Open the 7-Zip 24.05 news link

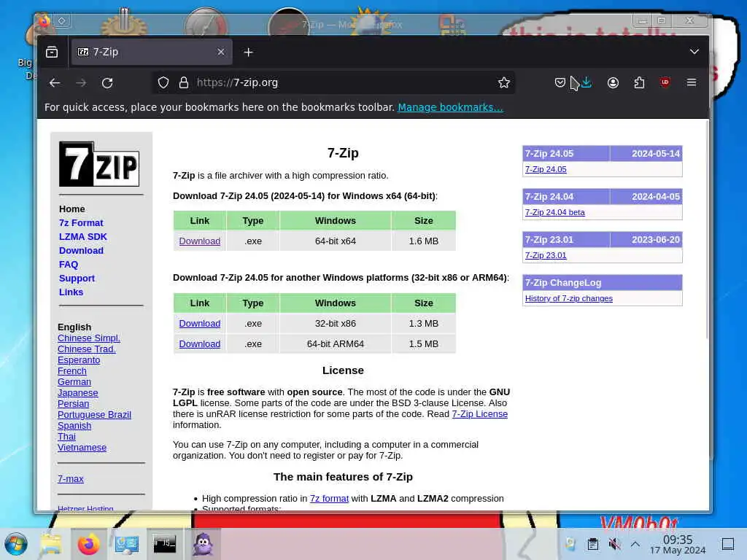pyautogui.click(x=546, y=169)
